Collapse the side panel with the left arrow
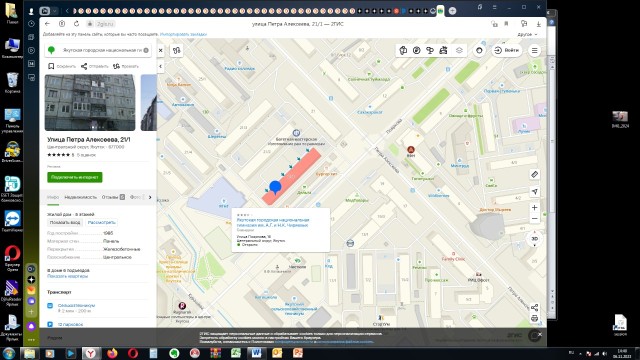The image size is (640, 360). [160, 66]
